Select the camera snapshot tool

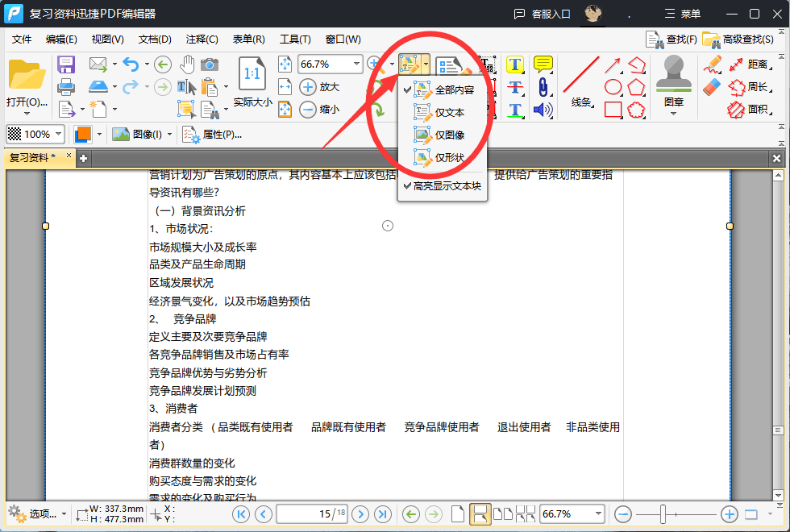pos(210,64)
